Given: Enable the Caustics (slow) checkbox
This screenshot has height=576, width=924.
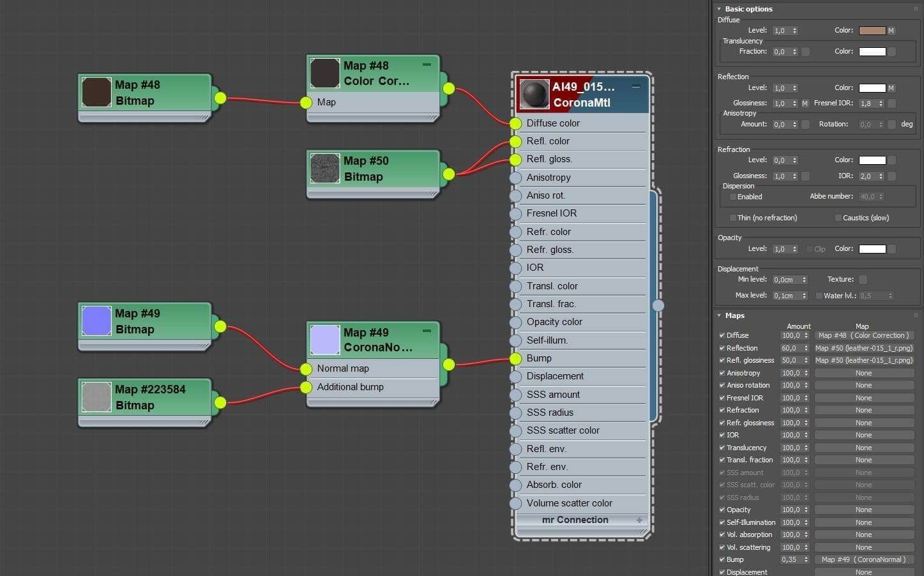Looking at the screenshot, I should (838, 218).
